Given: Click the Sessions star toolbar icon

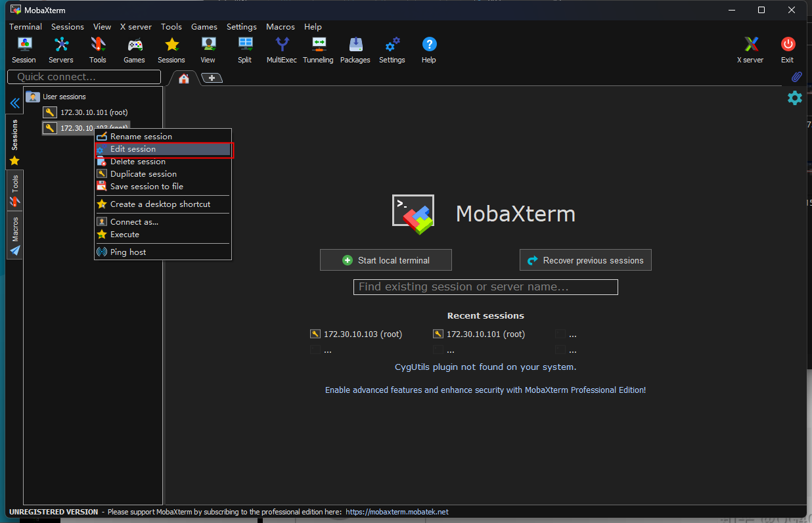Looking at the screenshot, I should (x=171, y=50).
